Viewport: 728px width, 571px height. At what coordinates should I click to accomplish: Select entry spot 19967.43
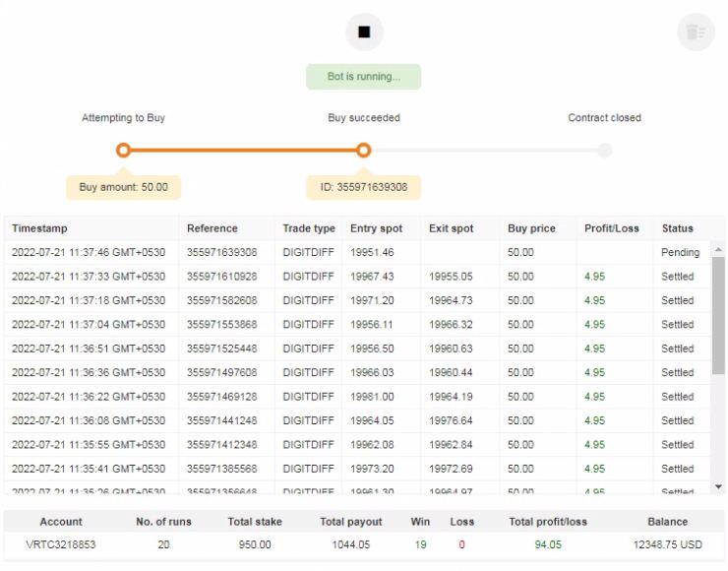pos(372,277)
